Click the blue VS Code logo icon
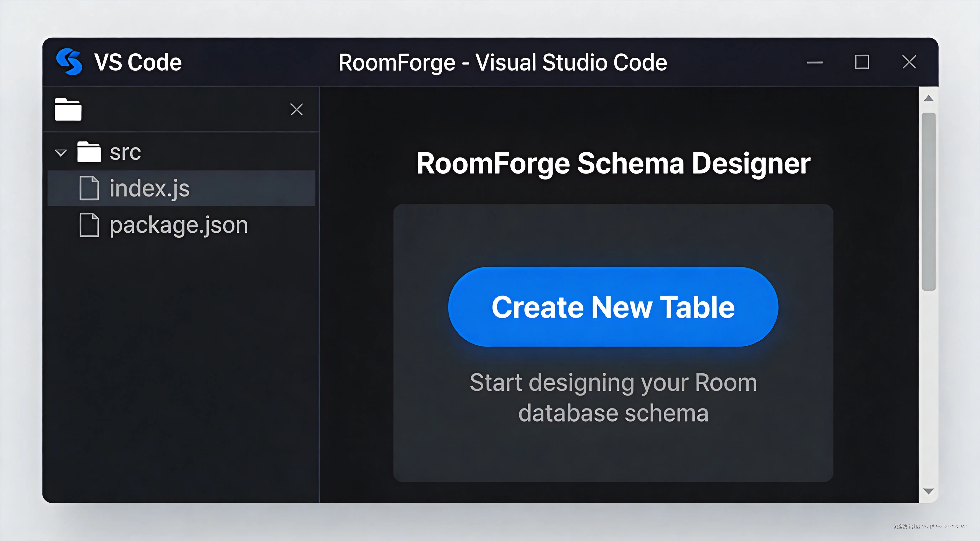Viewport: 980px width, 541px height. (x=69, y=62)
